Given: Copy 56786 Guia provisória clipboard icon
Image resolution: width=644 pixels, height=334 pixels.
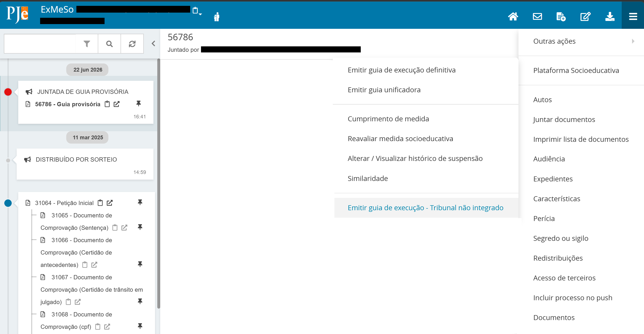Looking at the screenshot, I should coord(107,104).
